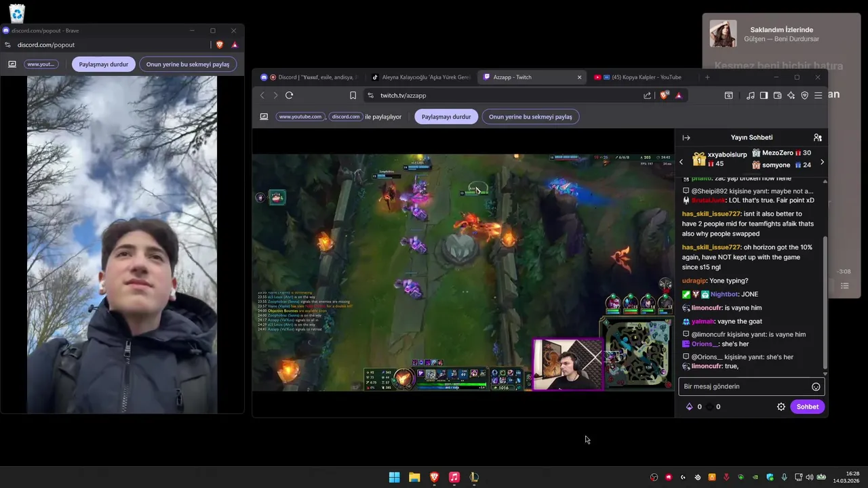The width and height of the screenshot is (868, 488).
Task: Click the tab search icon in toolbar
Action: (728, 96)
